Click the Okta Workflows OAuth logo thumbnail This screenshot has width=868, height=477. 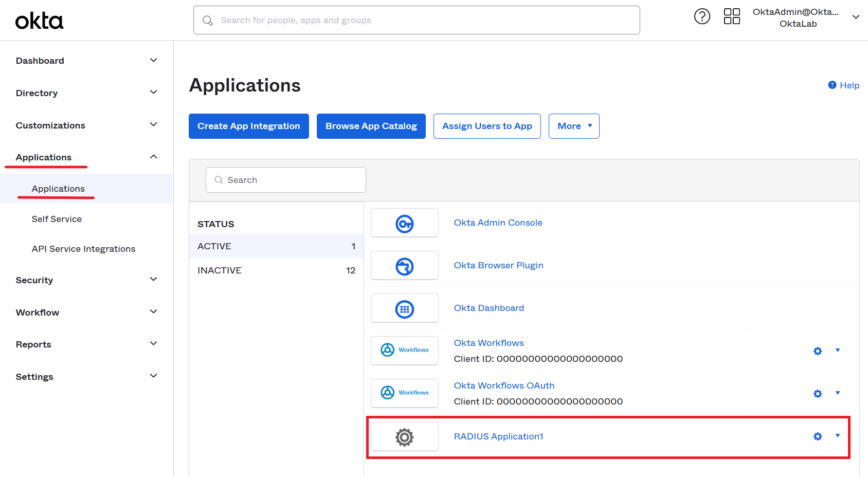(x=405, y=393)
